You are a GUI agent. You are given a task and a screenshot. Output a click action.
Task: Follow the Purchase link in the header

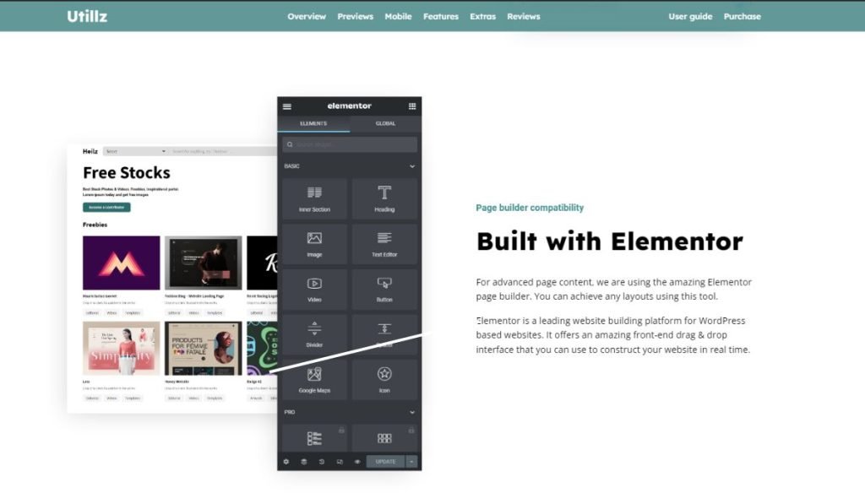742,15
